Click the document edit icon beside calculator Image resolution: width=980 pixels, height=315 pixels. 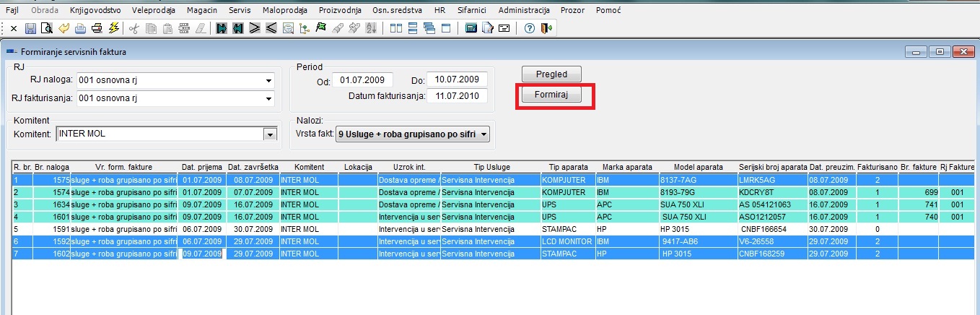488,29
